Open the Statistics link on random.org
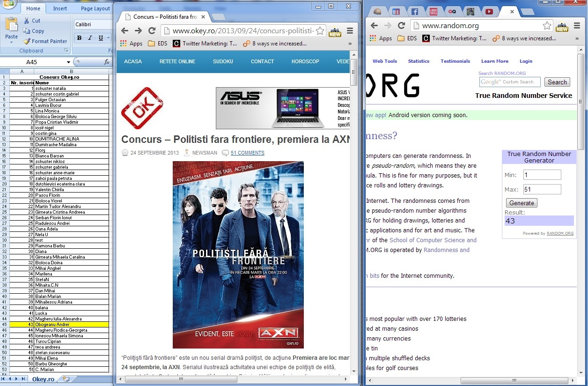This screenshot has height=386, width=588. (x=419, y=61)
